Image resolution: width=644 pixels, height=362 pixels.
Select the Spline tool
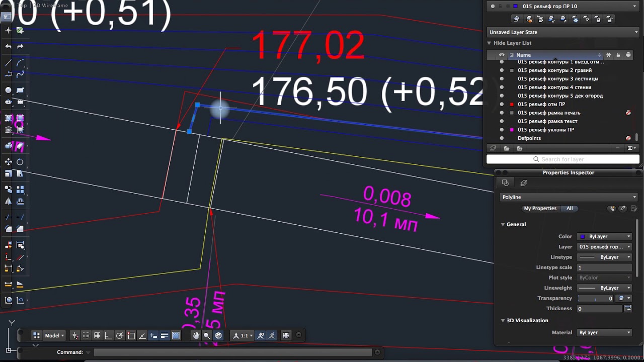(x=20, y=74)
